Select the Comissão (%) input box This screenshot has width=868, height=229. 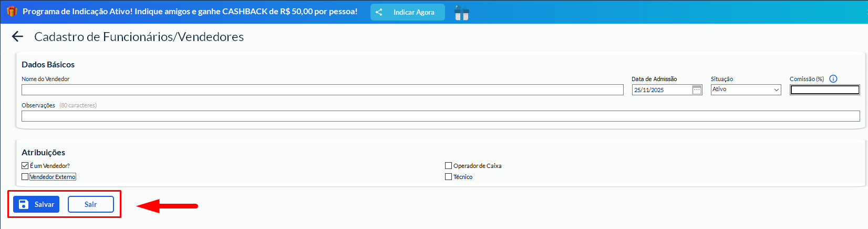coord(824,90)
